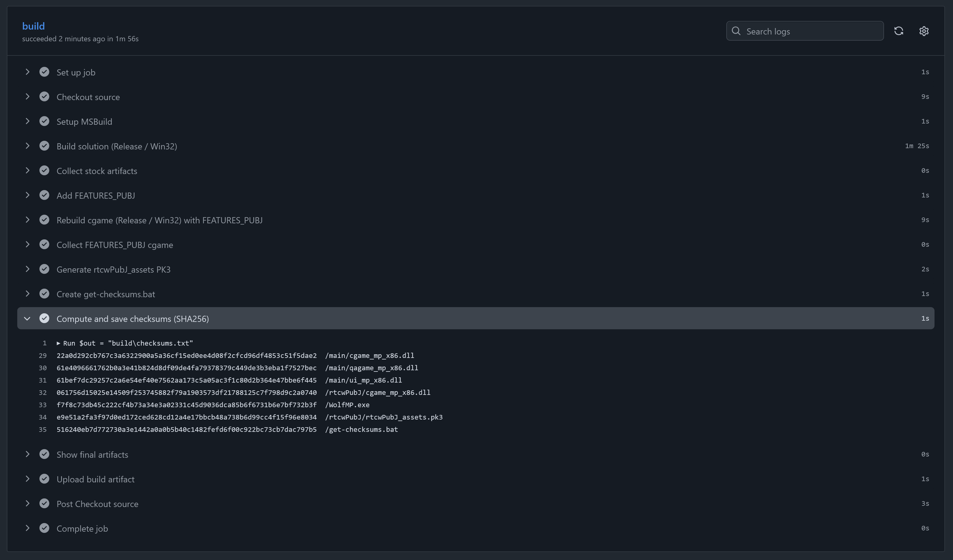Image resolution: width=953 pixels, height=560 pixels.
Task: Click the Setup MSBuild step name
Action: point(84,121)
